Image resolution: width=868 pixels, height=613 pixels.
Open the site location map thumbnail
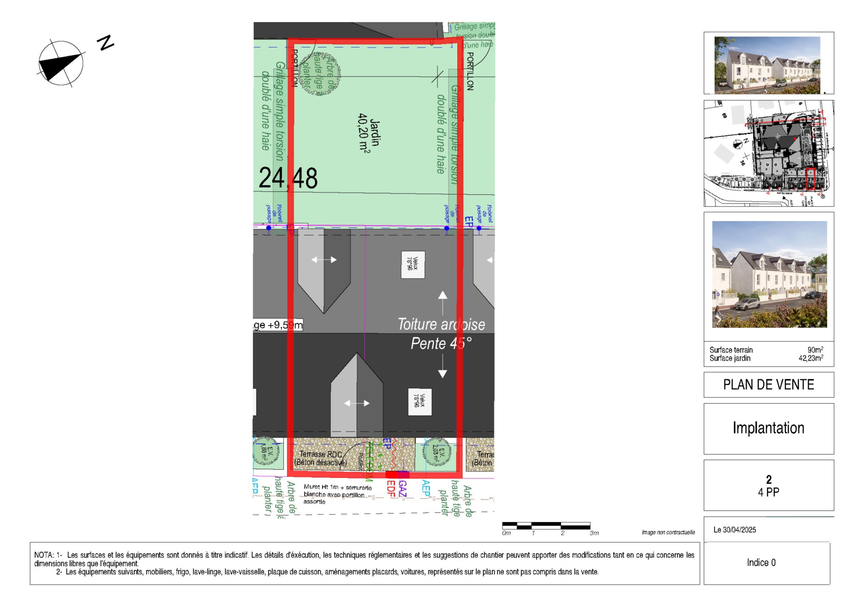click(768, 153)
